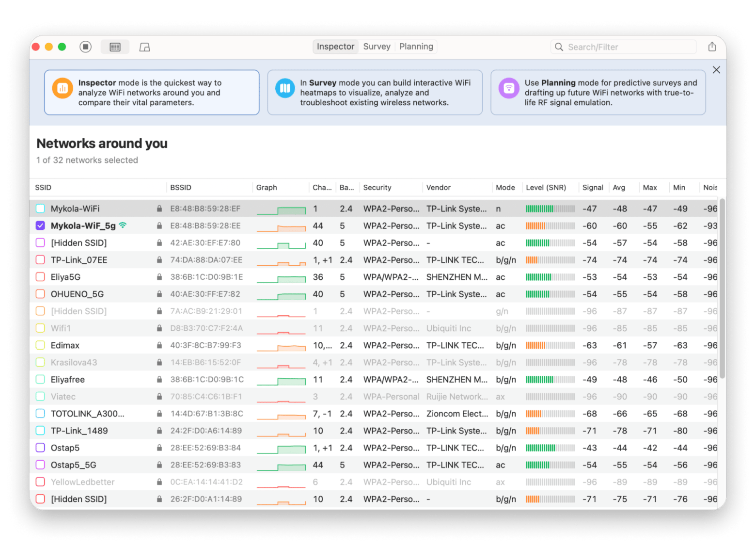Uncheck the Mykola-WiF_5g network checkbox
The image size is (756, 549).
[41, 226]
